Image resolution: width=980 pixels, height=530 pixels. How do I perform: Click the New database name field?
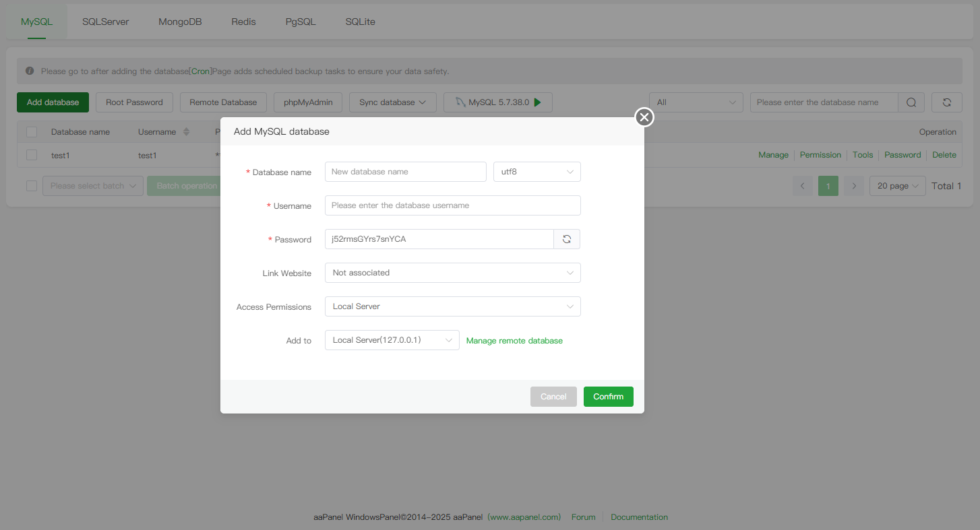coord(405,172)
